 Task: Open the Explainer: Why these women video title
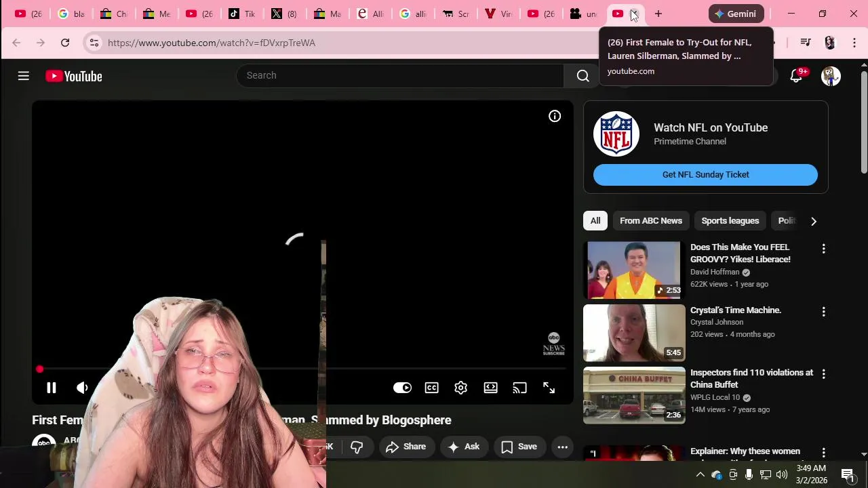pyautogui.click(x=745, y=451)
